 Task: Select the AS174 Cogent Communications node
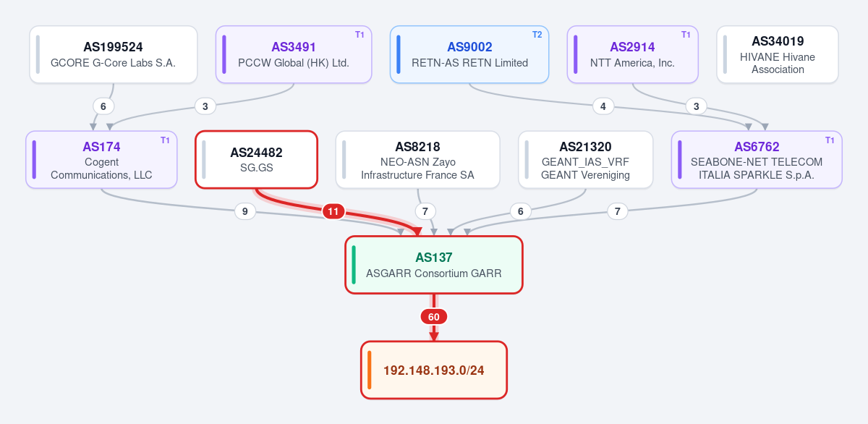(101, 160)
